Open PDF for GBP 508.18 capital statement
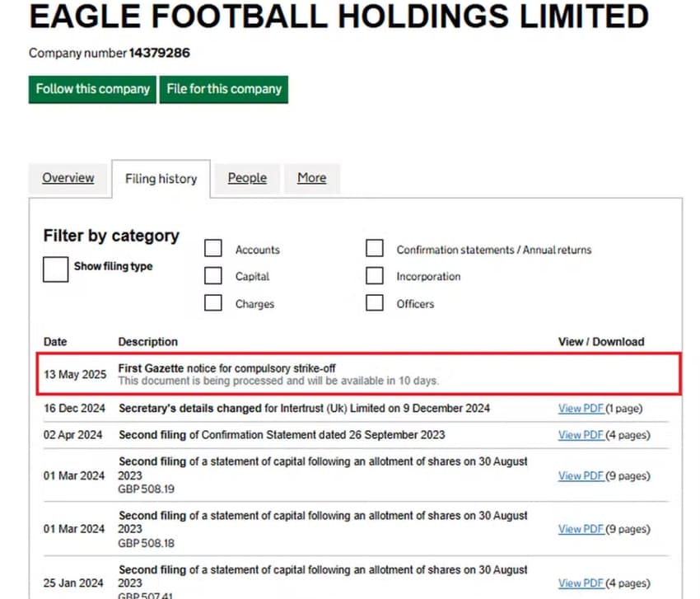The height and width of the screenshot is (599, 700). coord(581,529)
